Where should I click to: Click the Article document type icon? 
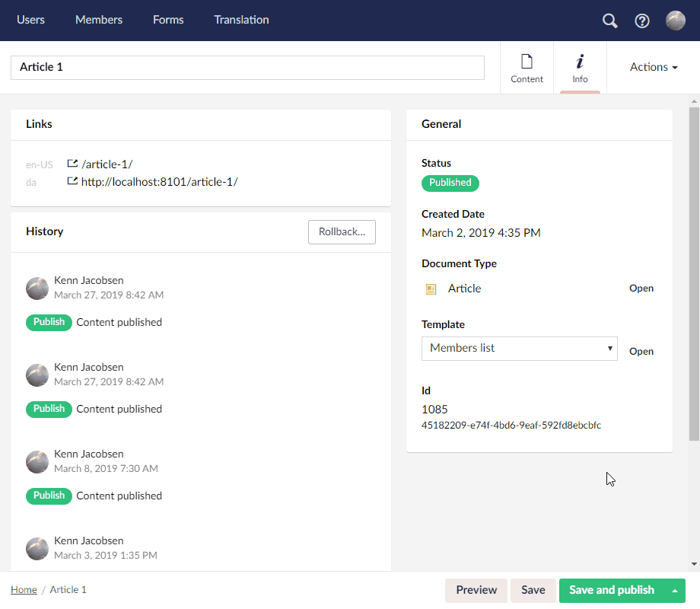click(431, 288)
